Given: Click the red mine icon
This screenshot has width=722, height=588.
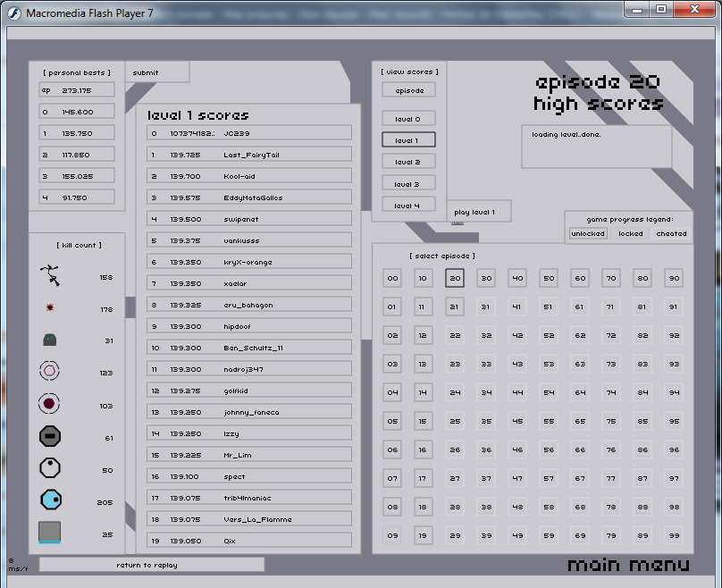Looking at the screenshot, I should click(50, 308).
